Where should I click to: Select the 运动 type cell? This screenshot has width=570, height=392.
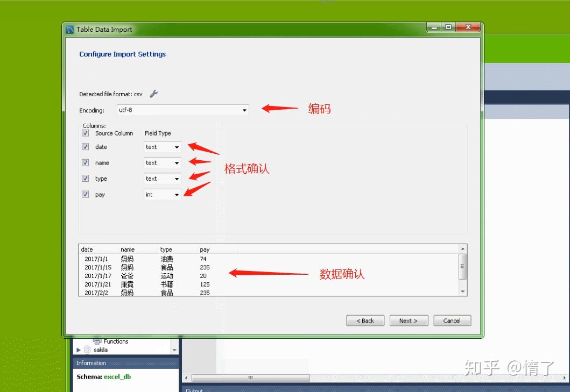(x=167, y=276)
